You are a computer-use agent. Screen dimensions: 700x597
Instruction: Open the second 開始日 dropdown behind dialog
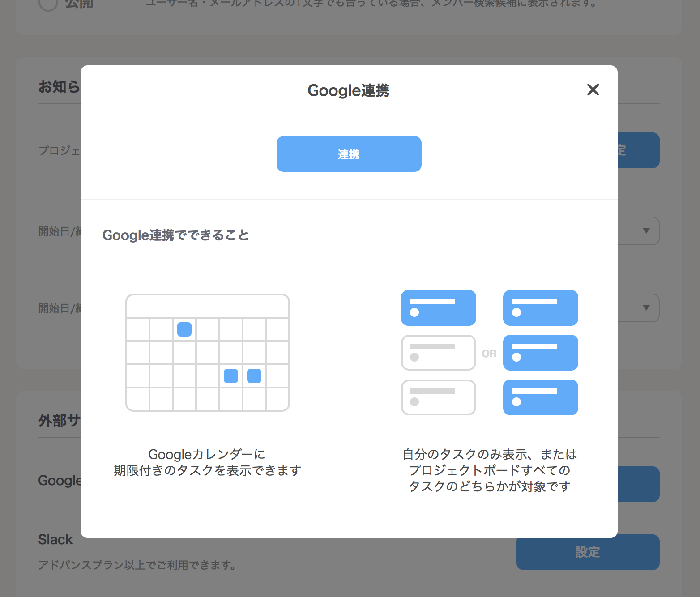(x=638, y=308)
